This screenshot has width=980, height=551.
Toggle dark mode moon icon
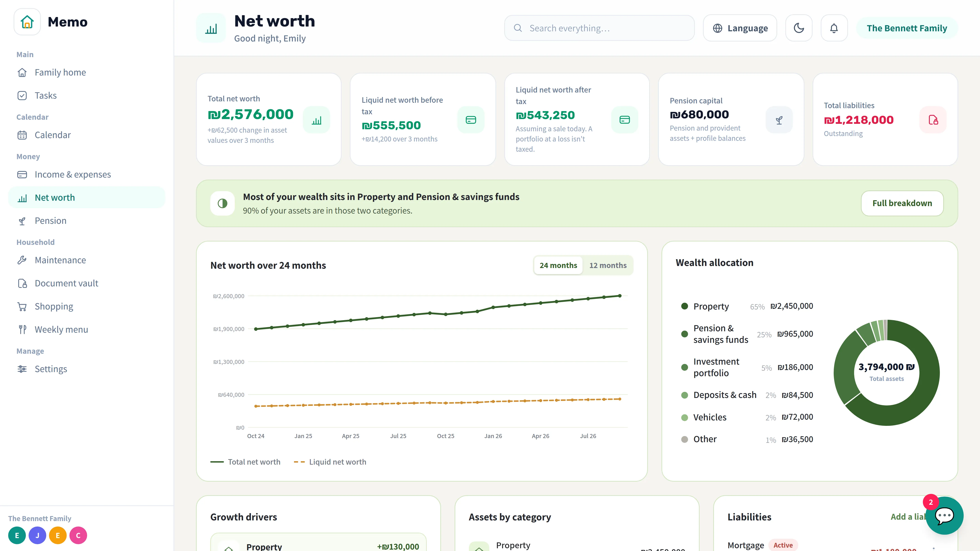pyautogui.click(x=799, y=28)
